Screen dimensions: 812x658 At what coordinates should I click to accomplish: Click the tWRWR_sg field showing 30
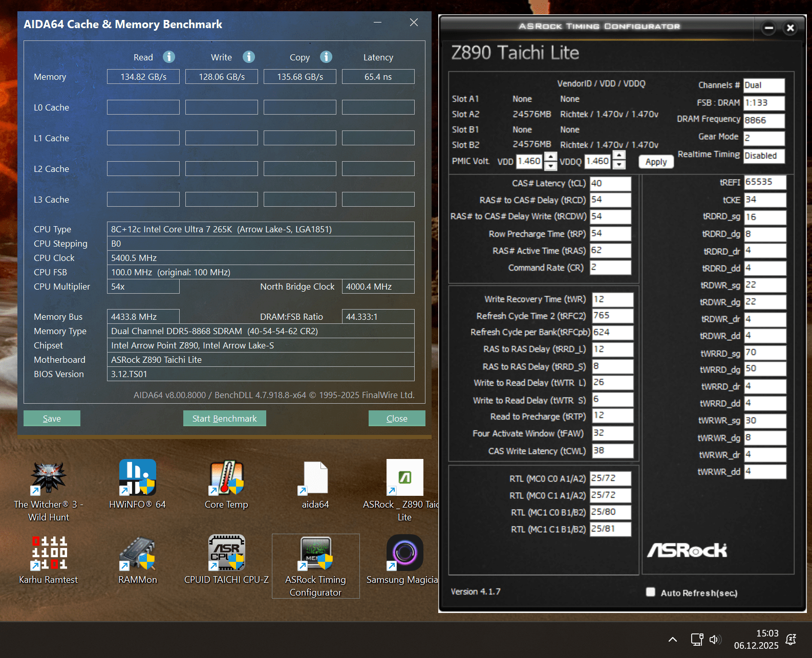point(765,421)
